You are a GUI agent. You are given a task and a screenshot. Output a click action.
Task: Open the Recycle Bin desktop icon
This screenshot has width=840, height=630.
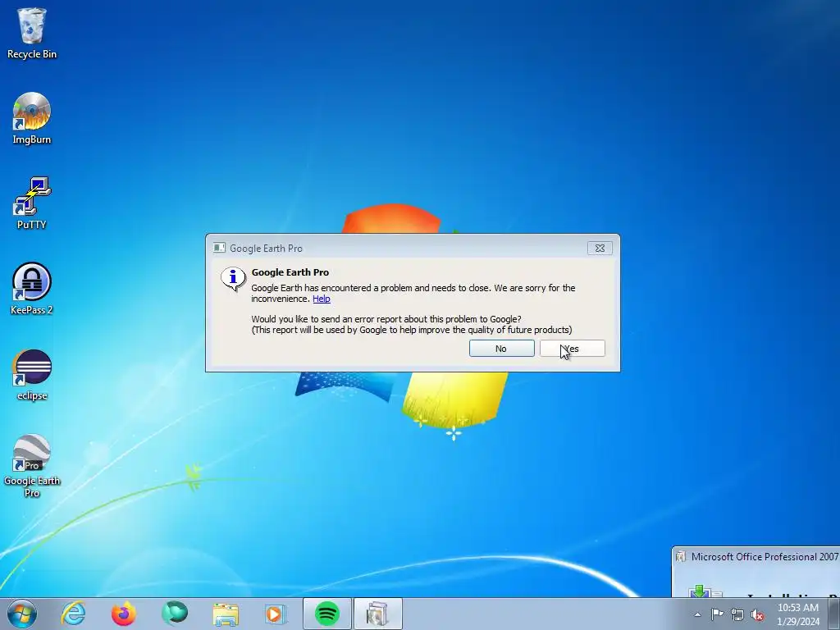32,34
